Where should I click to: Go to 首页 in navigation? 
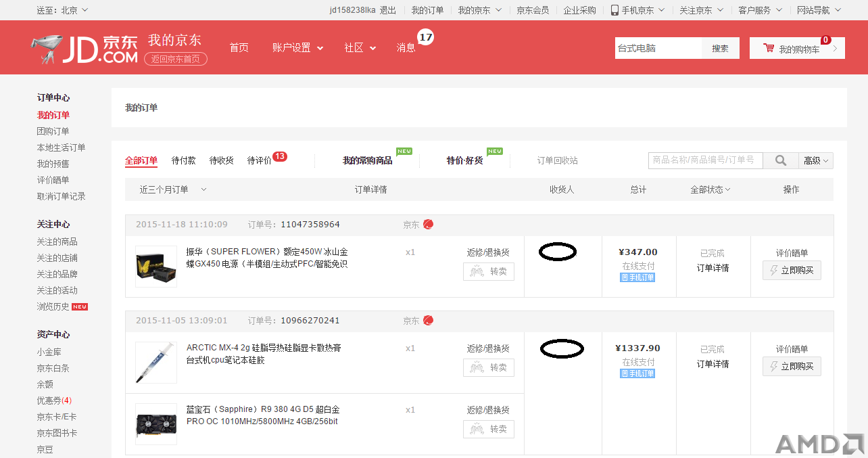[x=239, y=47]
